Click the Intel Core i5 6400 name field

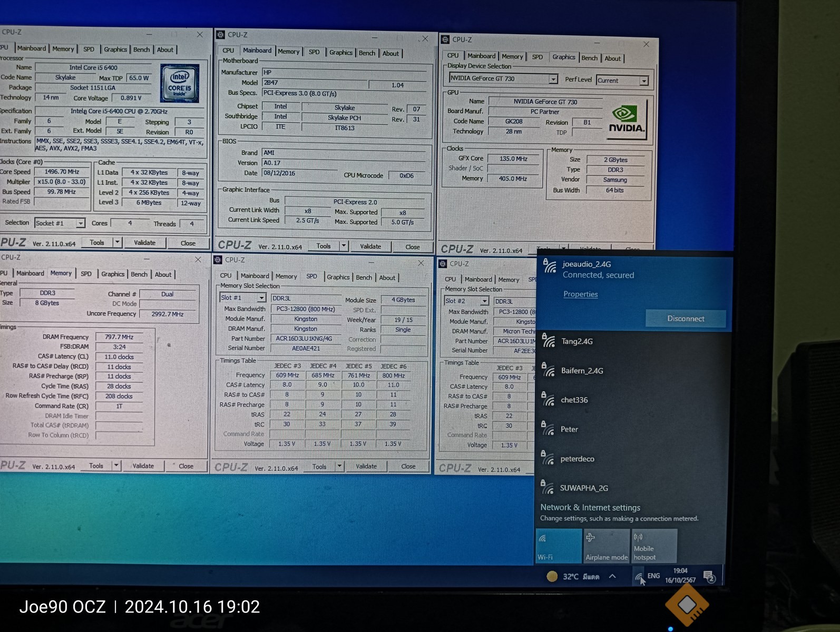93,67
